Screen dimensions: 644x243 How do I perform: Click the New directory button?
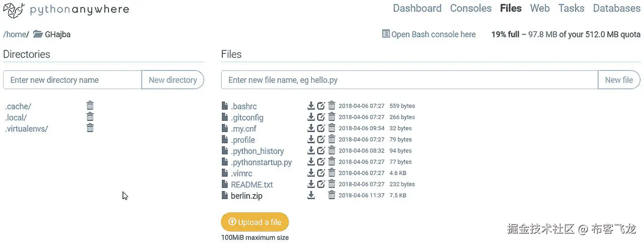tap(173, 80)
